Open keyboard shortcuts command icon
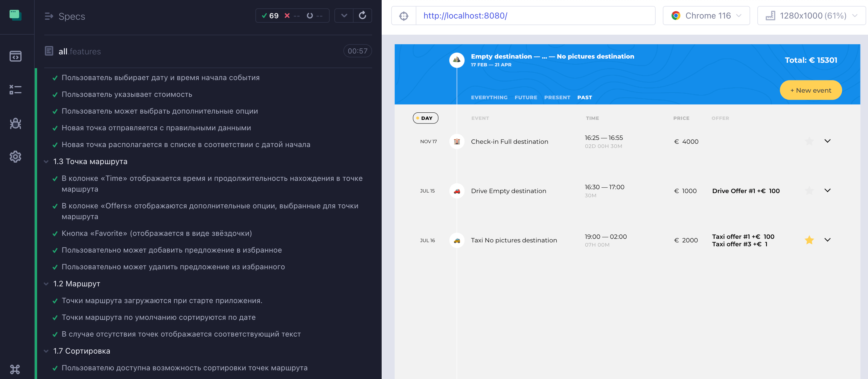The height and width of the screenshot is (379, 868). pyautogui.click(x=16, y=369)
